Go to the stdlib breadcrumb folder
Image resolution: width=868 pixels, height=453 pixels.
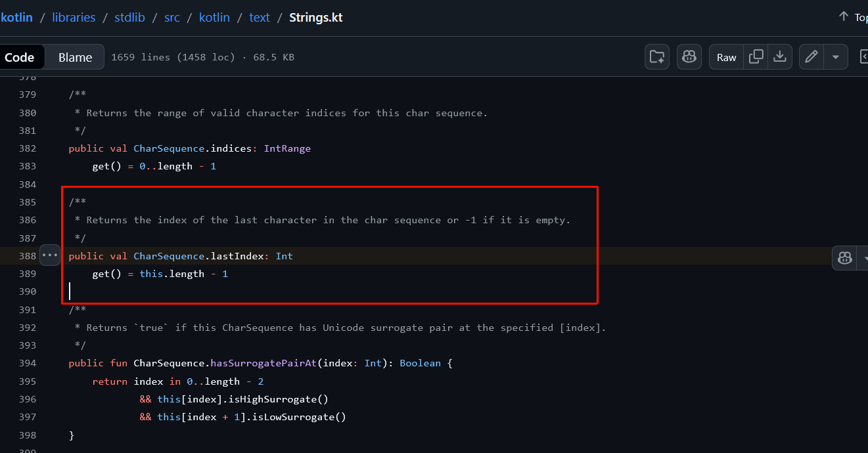129,18
